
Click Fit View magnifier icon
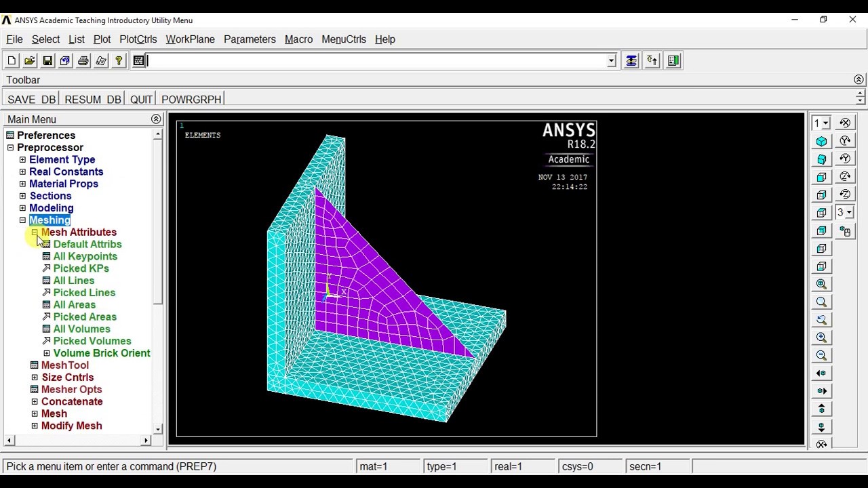822,284
